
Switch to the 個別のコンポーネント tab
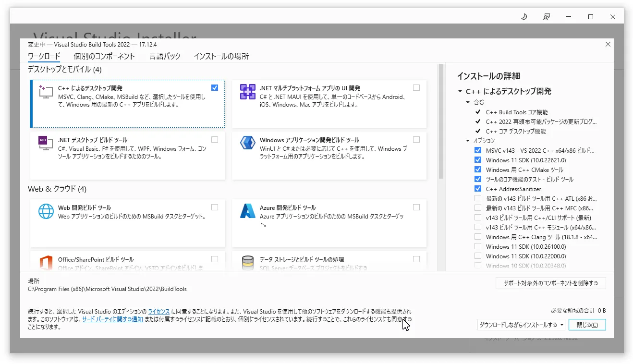[104, 56]
